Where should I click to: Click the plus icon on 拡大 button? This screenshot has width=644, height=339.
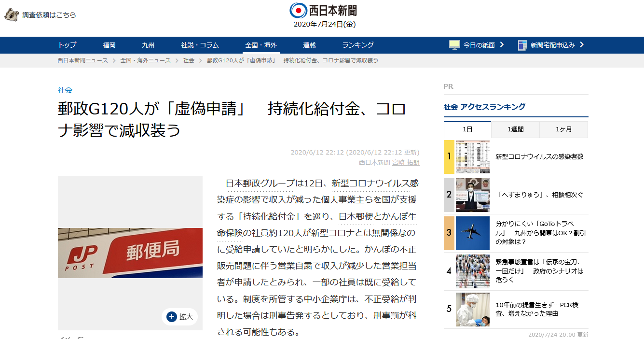(x=171, y=316)
